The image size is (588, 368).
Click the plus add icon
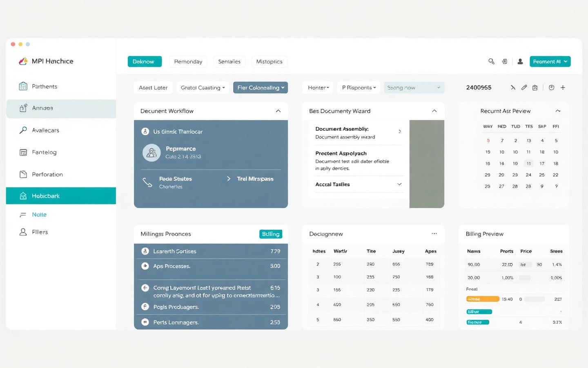click(x=563, y=88)
